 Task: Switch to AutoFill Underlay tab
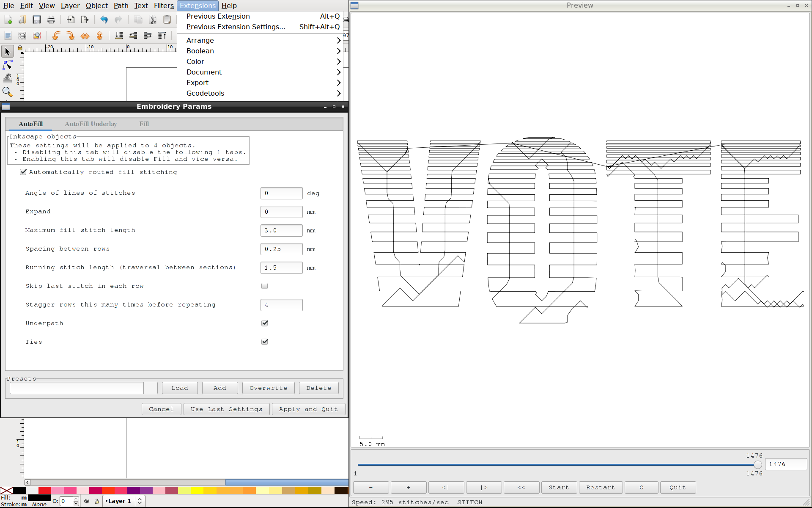[91, 124]
